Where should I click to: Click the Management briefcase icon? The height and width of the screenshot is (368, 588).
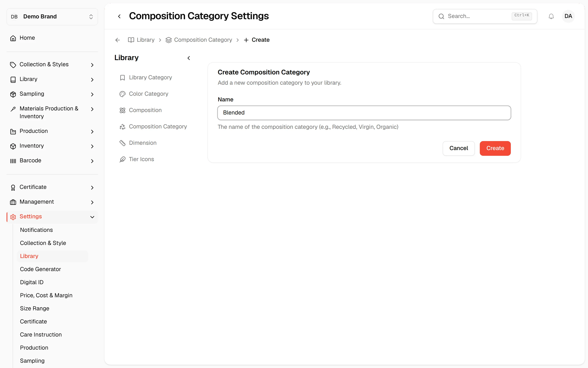point(13,202)
